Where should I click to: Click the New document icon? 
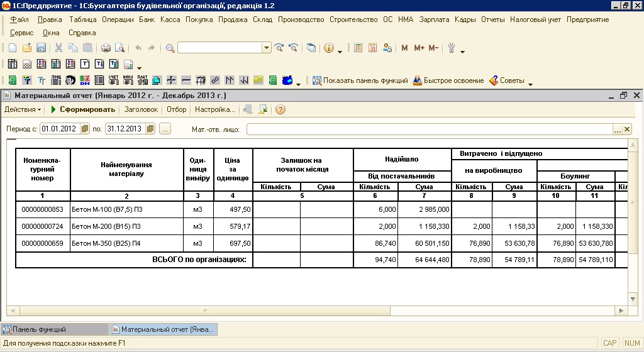coord(13,48)
